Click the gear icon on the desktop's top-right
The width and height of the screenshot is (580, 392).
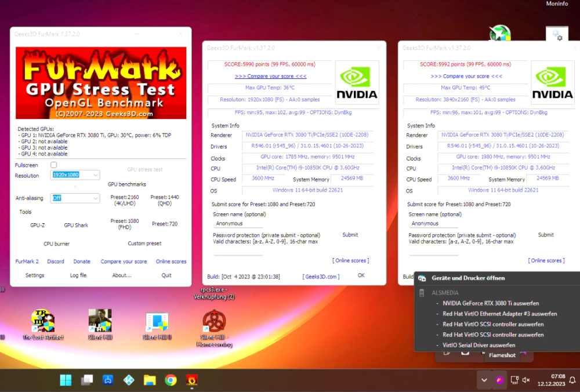(557, 35)
